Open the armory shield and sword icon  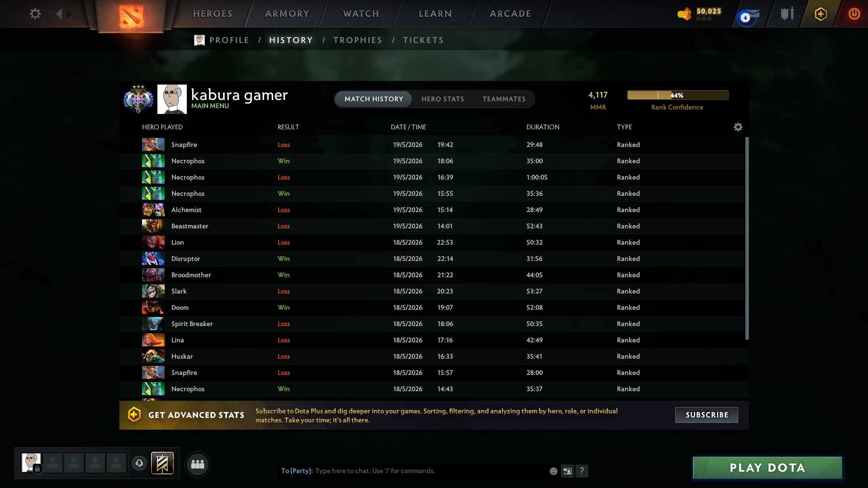(x=787, y=14)
